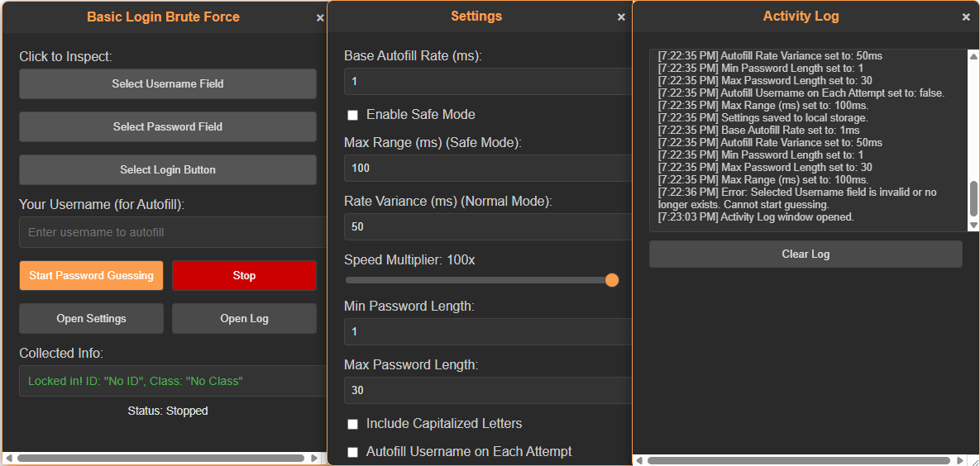Close the Basic Login Brute Force panel
The image size is (980, 466).
tap(320, 18)
